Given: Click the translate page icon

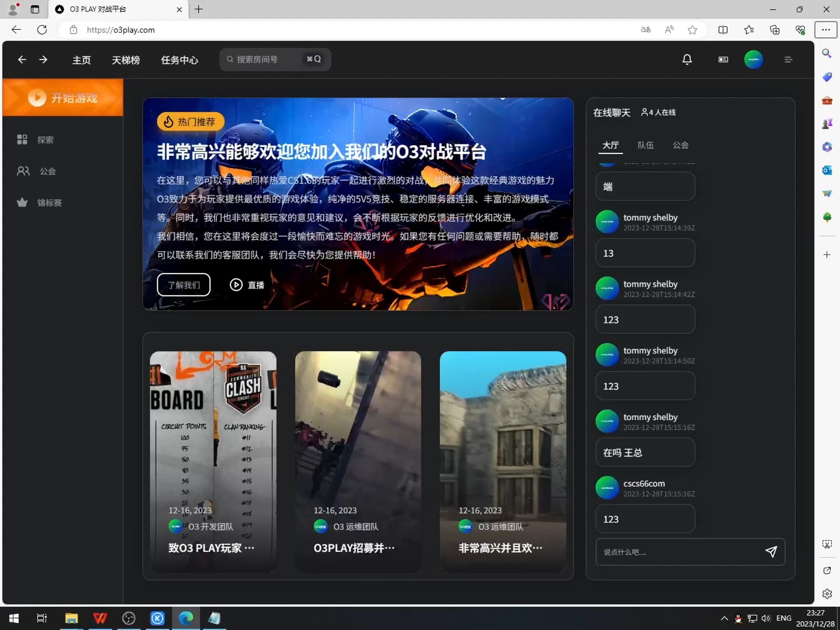Looking at the screenshot, I should click(645, 30).
